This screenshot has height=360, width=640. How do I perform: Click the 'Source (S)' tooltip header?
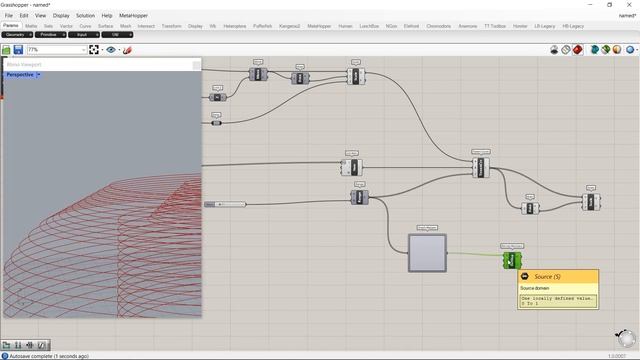(x=558, y=276)
